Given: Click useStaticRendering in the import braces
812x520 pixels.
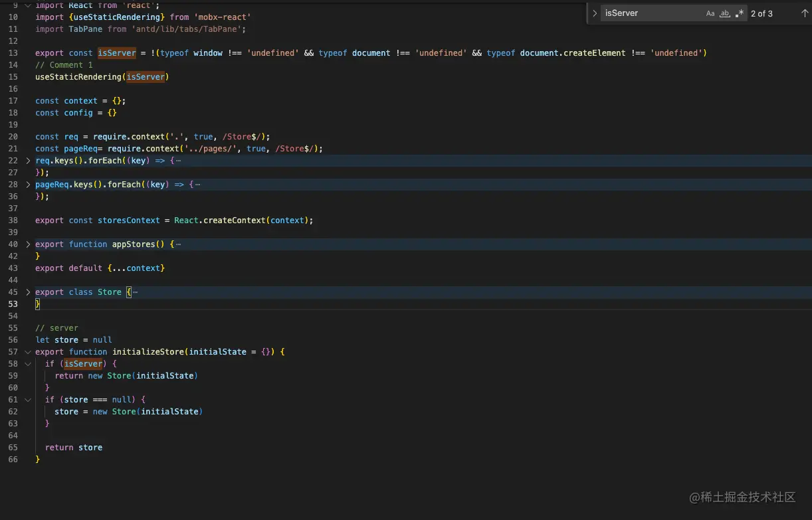Looking at the screenshot, I should coord(117,17).
